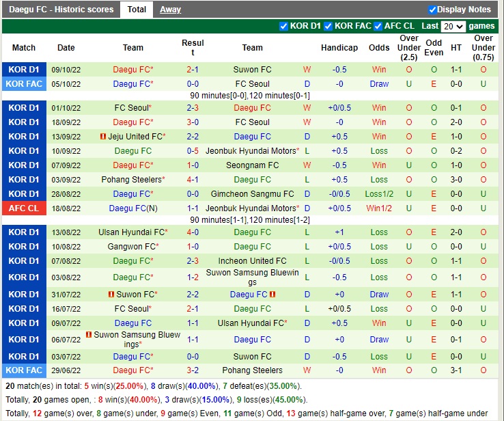Click Ulsan Hyundai FC on 13/08/22 row
This screenshot has height=421, width=504.
[x=132, y=232]
